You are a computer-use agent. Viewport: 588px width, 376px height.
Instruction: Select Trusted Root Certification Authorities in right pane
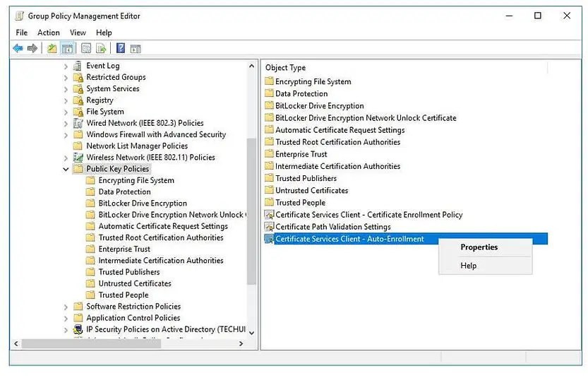(x=338, y=142)
